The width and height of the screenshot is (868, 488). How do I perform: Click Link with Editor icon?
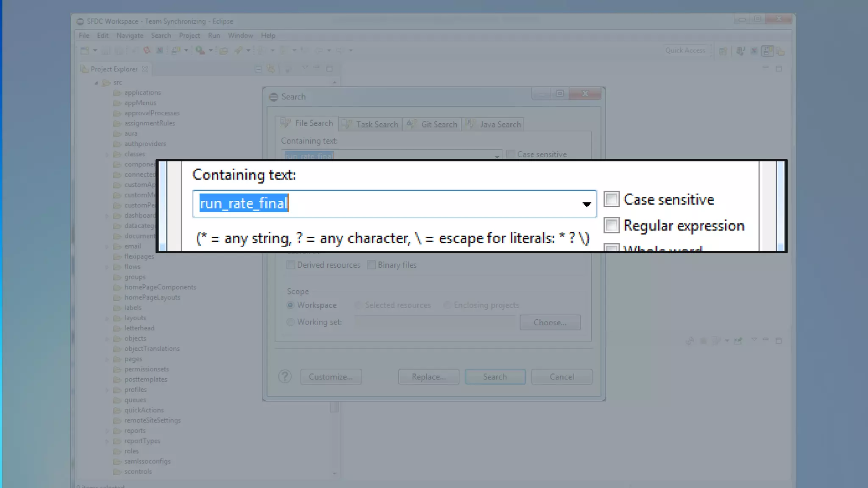click(x=271, y=69)
